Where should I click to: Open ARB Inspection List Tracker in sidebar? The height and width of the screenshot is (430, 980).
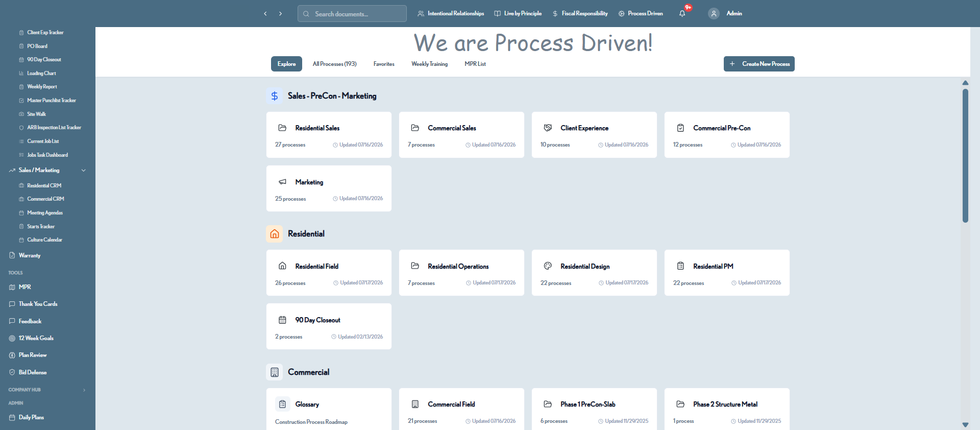coord(54,127)
